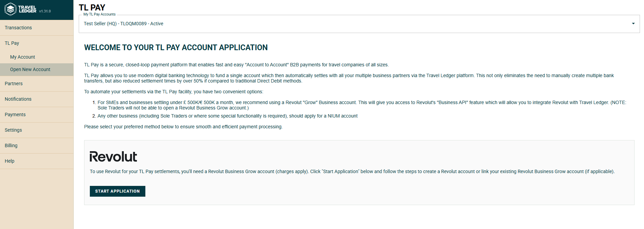Go to the Billing page
This screenshot has width=644, height=229.
pos(11,145)
